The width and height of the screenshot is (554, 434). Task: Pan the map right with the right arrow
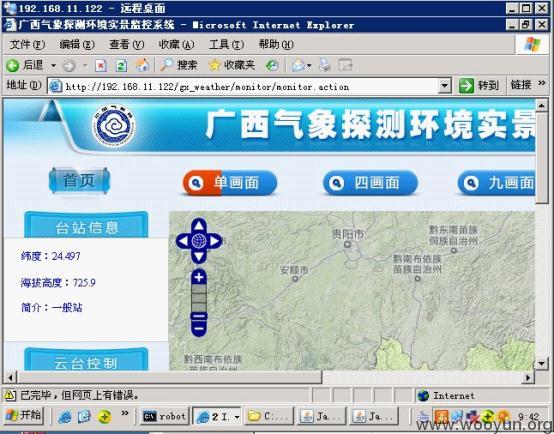[215, 241]
